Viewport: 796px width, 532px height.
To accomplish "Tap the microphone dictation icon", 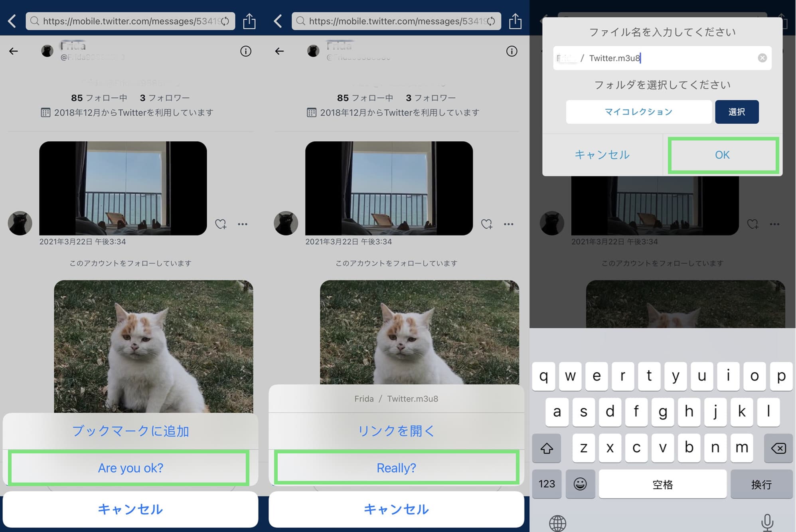I will pyautogui.click(x=767, y=522).
